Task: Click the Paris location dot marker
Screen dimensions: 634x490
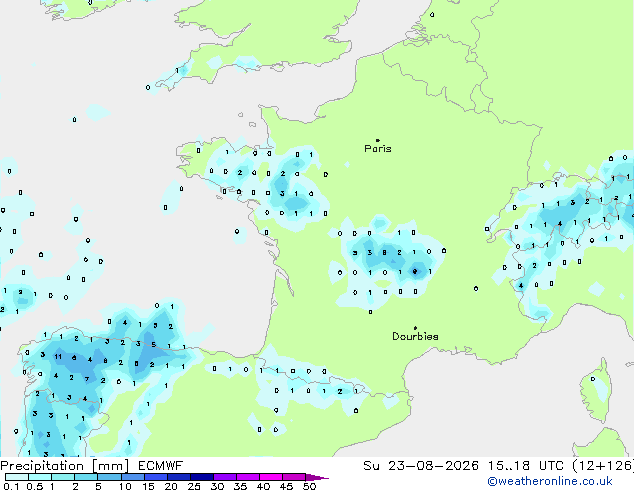Action: coord(378,140)
